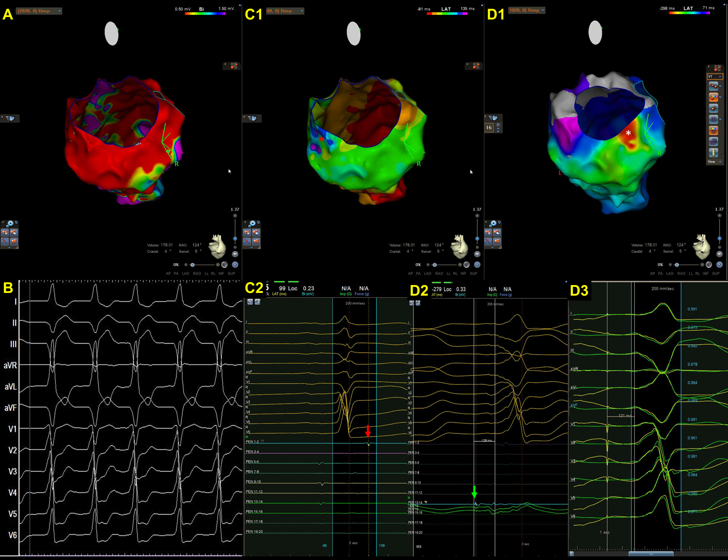Viewport: 728px width, 560px height.
Task: Toggle the color-coded points display in D1
Action: (x=714, y=97)
